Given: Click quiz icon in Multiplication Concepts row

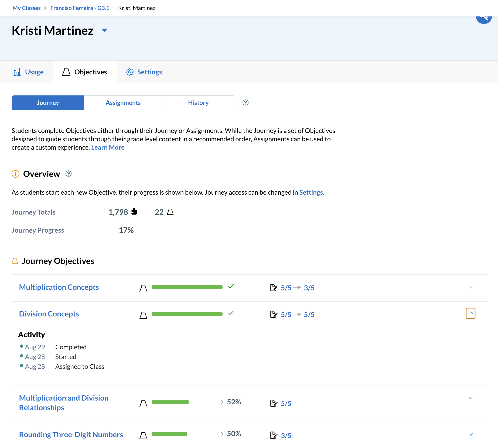Looking at the screenshot, I should 274,288.
